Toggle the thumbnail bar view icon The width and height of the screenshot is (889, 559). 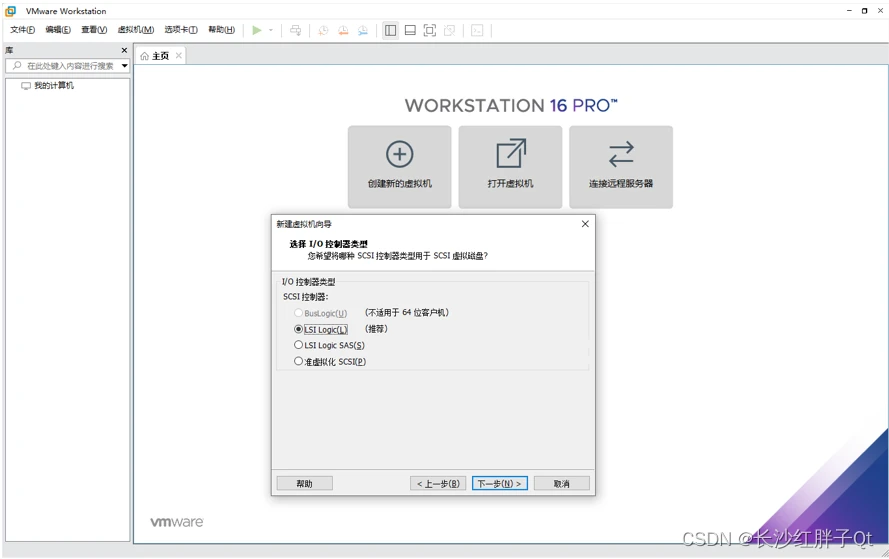click(410, 30)
